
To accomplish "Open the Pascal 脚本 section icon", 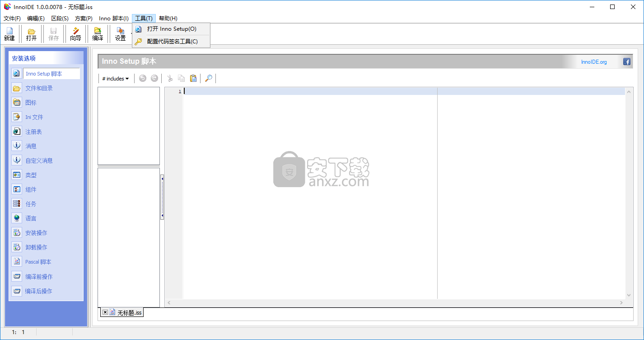I will pyautogui.click(x=17, y=262).
